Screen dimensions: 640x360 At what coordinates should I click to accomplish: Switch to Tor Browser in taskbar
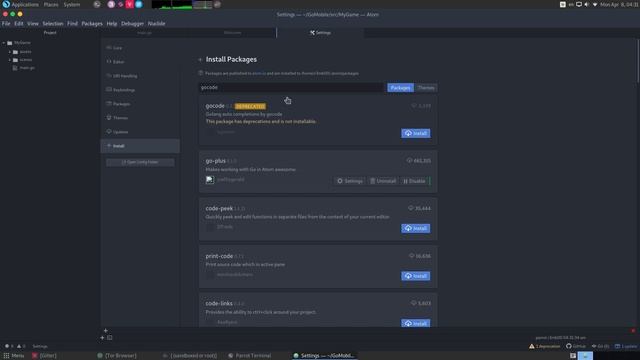point(117,356)
